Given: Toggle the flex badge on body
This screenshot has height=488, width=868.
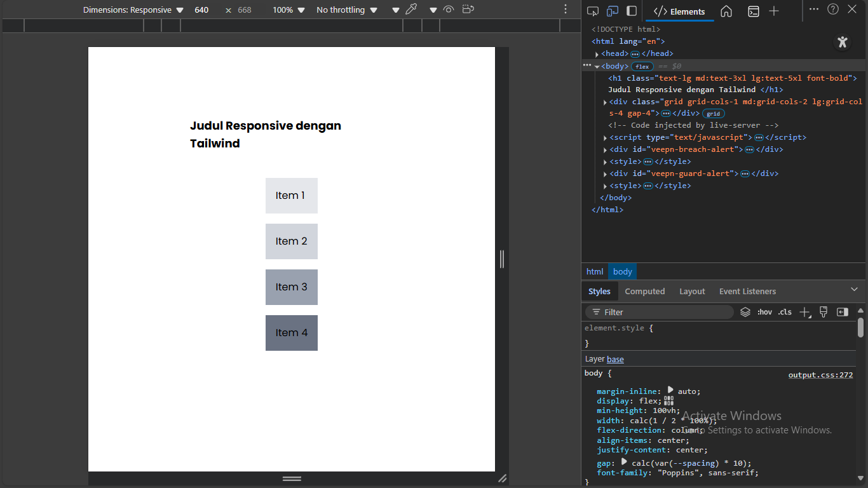Looking at the screenshot, I should click(642, 66).
